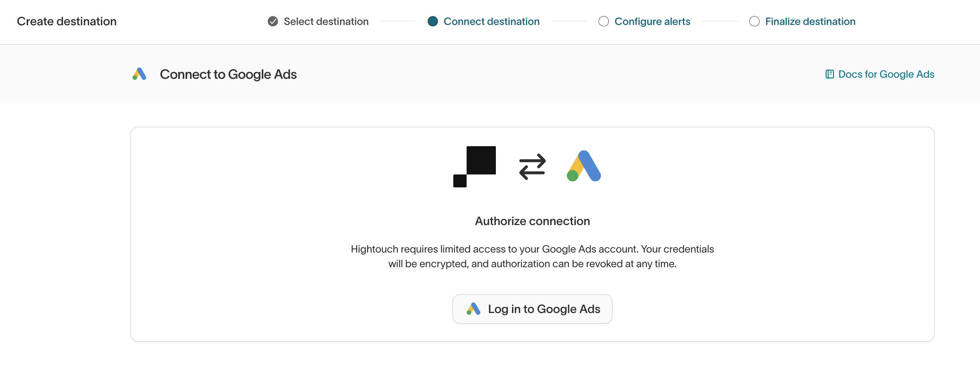980x368 pixels.
Task: Jump to the Configure alerts step
Action: (652, 21)
